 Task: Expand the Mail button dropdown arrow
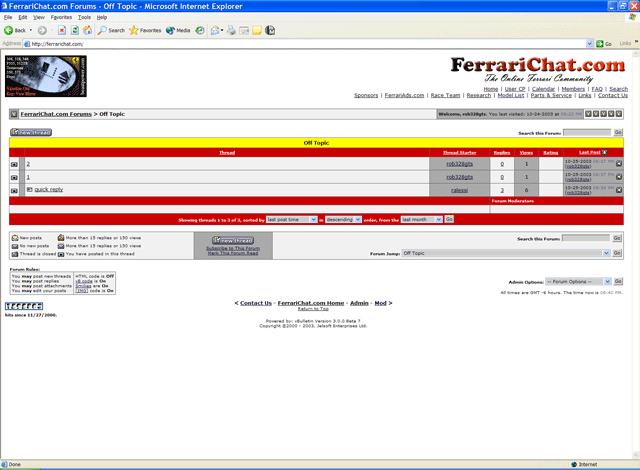(222, 30)
